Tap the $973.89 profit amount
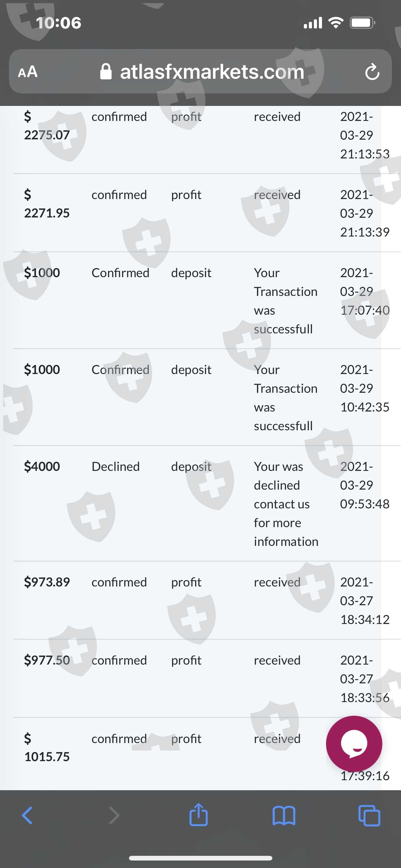401x868 pixels. (x=47, y=582)
